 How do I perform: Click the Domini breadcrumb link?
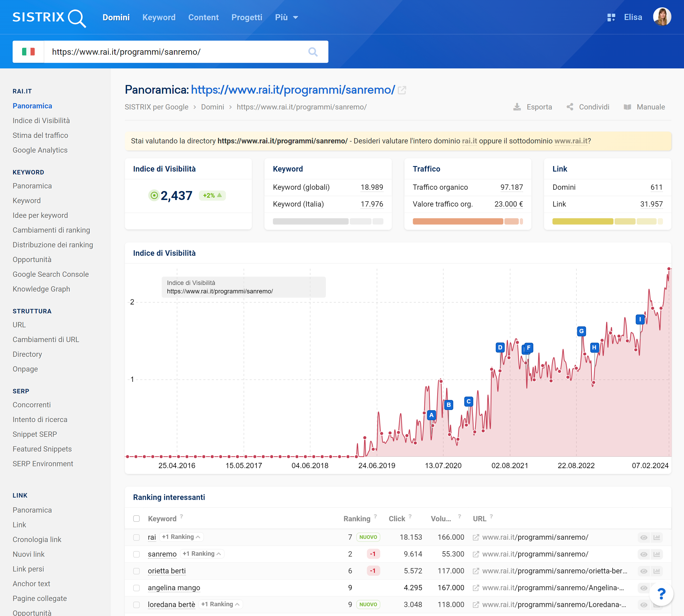pos(213,107)
